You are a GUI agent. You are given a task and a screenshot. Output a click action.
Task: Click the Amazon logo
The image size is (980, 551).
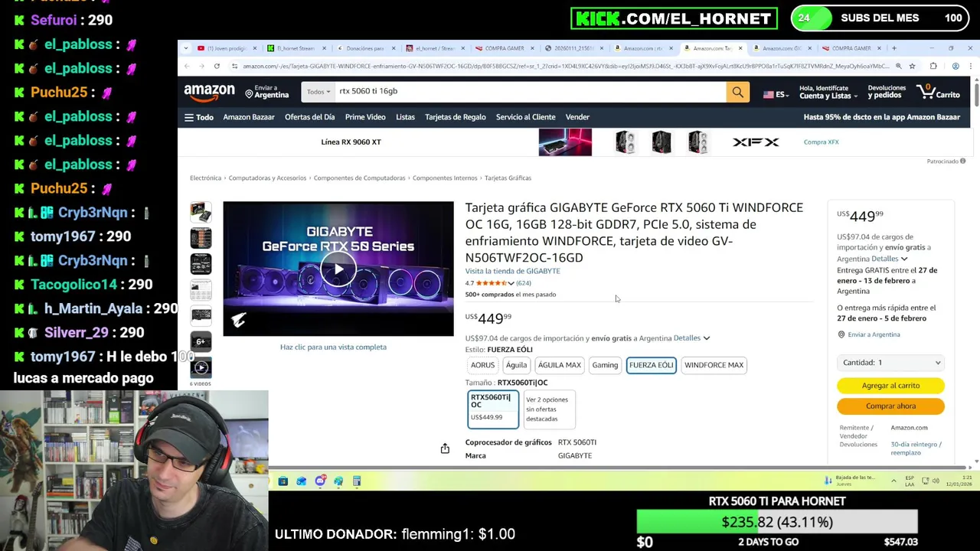pos(209,93)
